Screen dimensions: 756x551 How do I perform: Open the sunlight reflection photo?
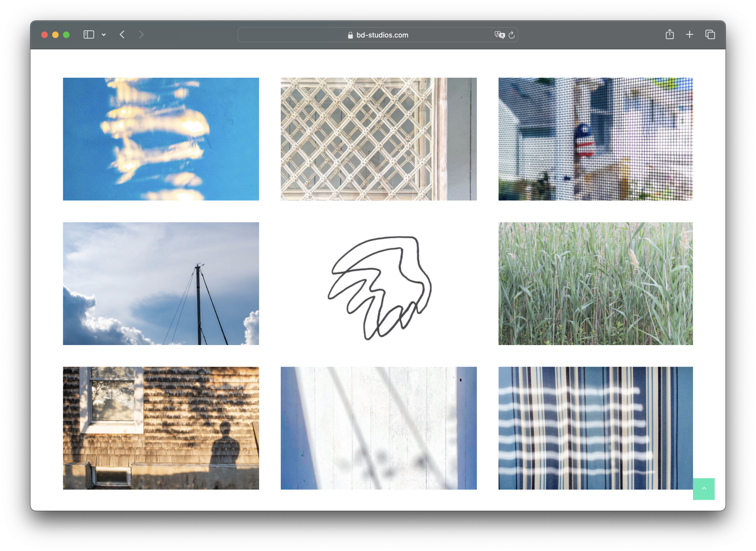160,139
